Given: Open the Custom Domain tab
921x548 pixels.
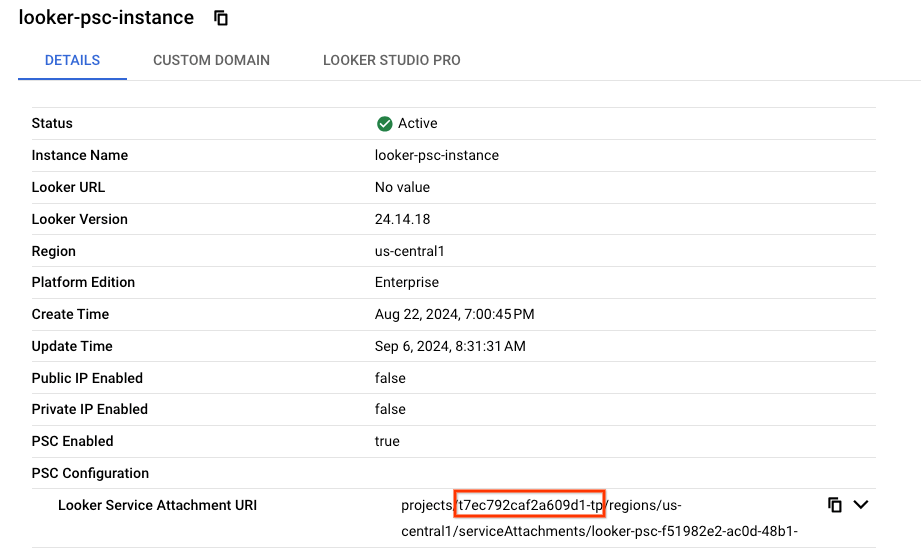Looking at the screenshot, I should [211, 60].
